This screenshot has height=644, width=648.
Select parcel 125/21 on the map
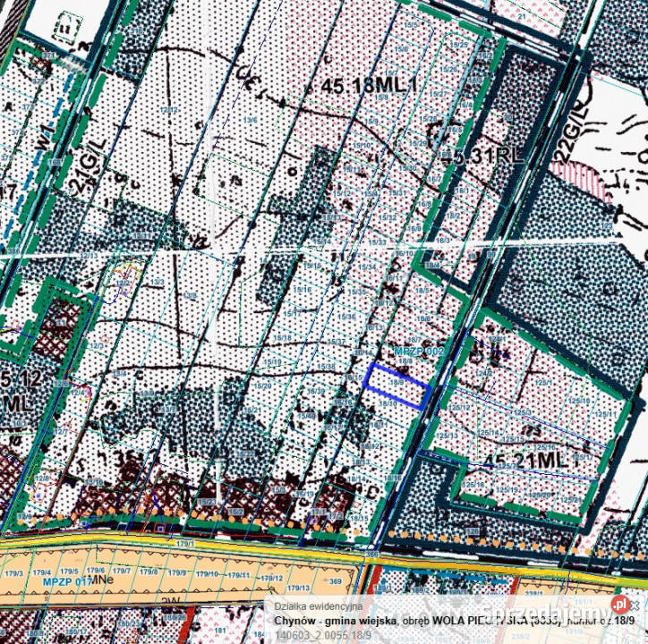(571, 500)
